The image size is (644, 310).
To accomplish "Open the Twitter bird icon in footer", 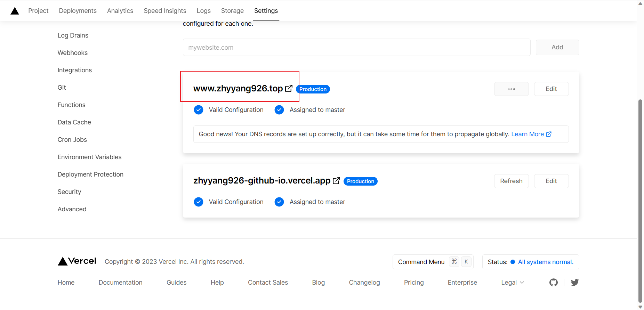I will (x=574, y=283).
